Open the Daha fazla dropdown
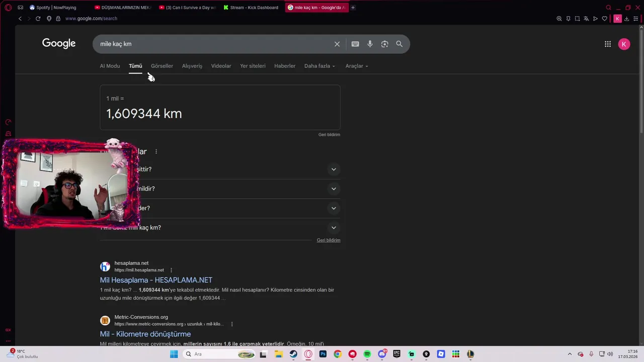The width and height of the screenshot is (644, 362). [x=319, y=66]
